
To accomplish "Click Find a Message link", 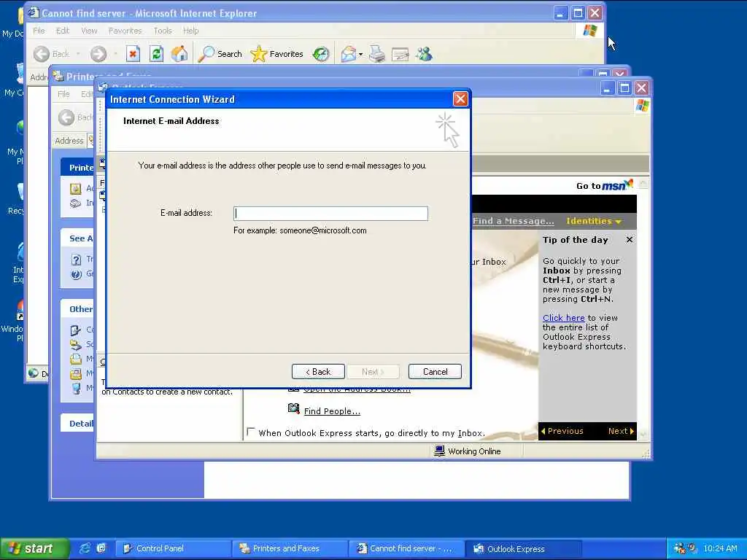I will [513, 221].
